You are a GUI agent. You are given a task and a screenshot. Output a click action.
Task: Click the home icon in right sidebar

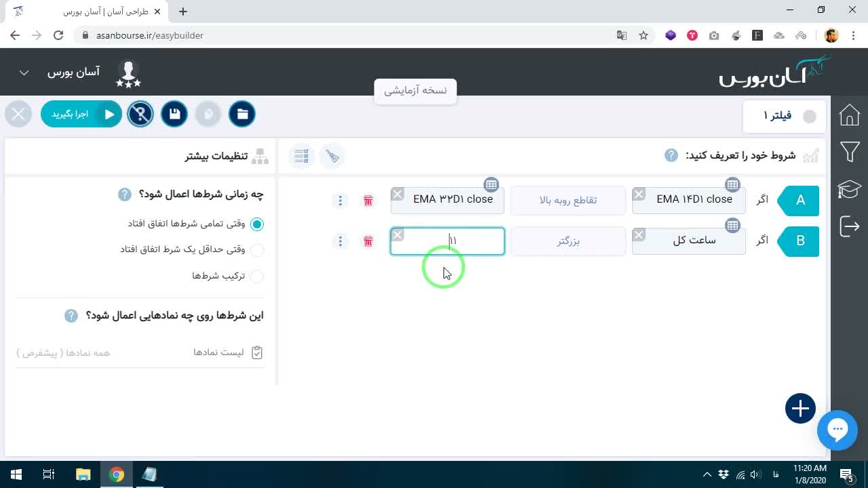(x=849, y=115)
